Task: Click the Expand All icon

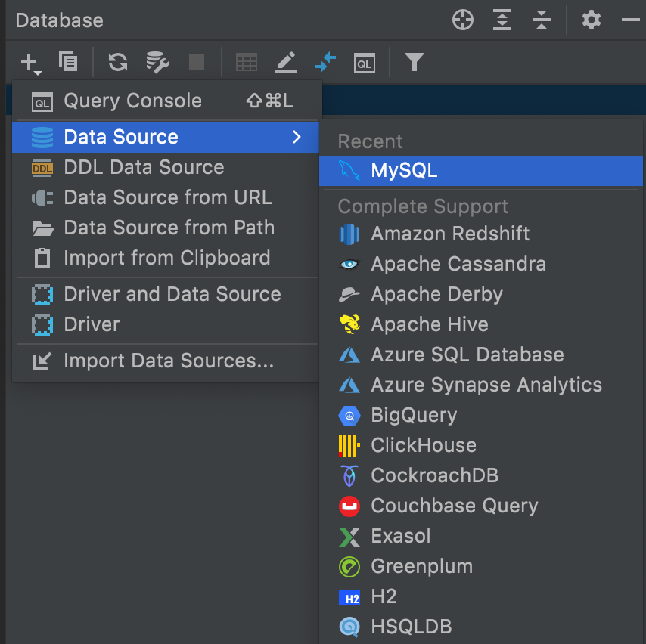Action: 502,20
